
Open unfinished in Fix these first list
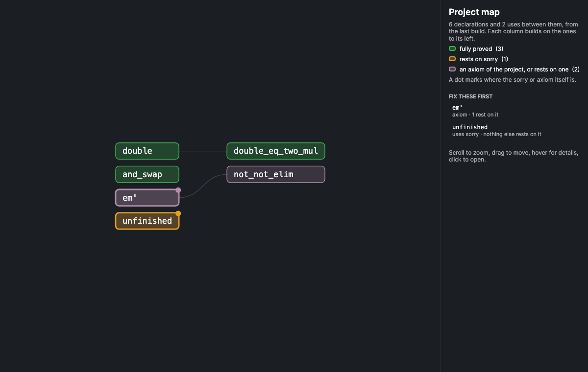tap(514, 130)
